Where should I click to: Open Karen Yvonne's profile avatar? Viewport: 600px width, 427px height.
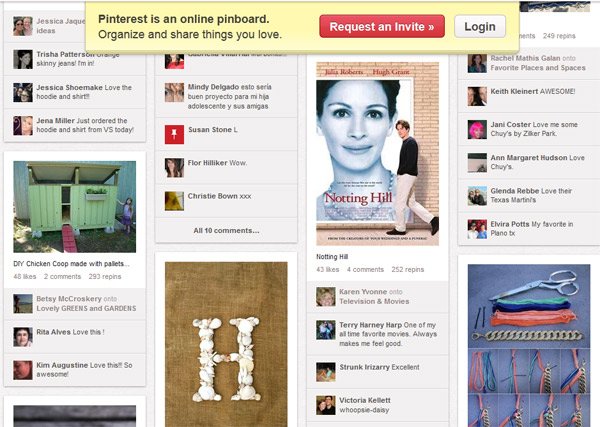[x=326, y=297]
